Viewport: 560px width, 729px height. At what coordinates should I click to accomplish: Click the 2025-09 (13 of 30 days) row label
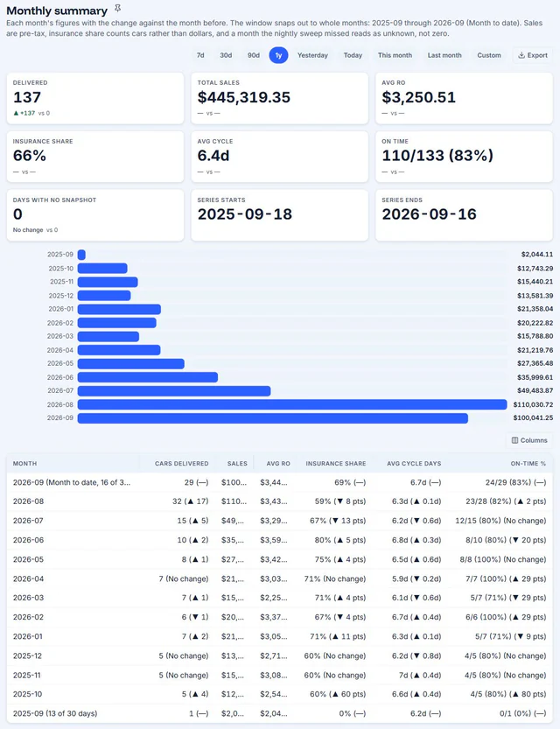(55, 713)
